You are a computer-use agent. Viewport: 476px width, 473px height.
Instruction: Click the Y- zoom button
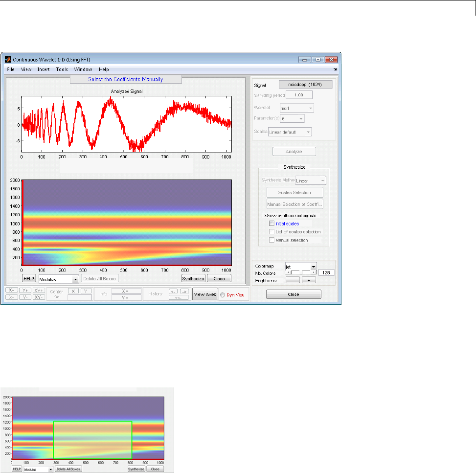[x=25, y=297]
